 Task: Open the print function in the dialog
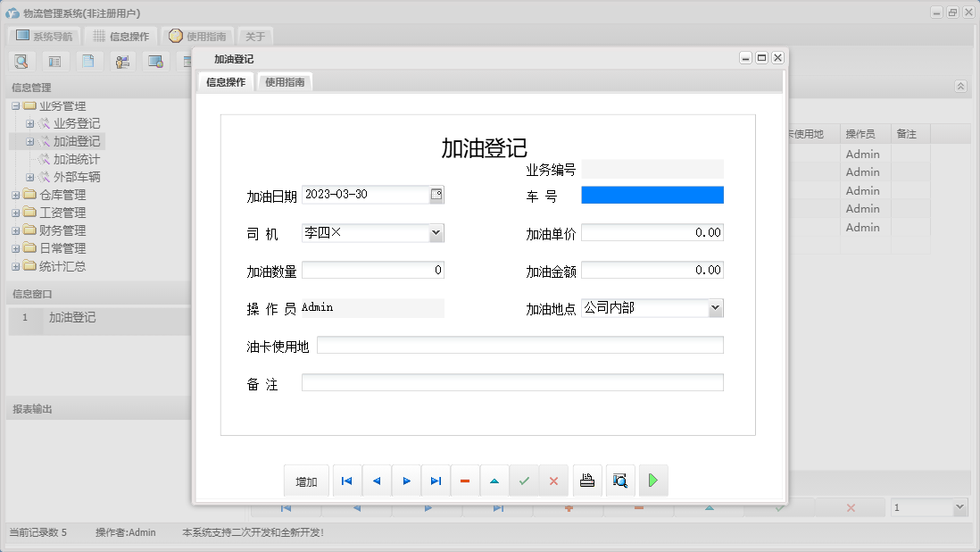[587, 481]
